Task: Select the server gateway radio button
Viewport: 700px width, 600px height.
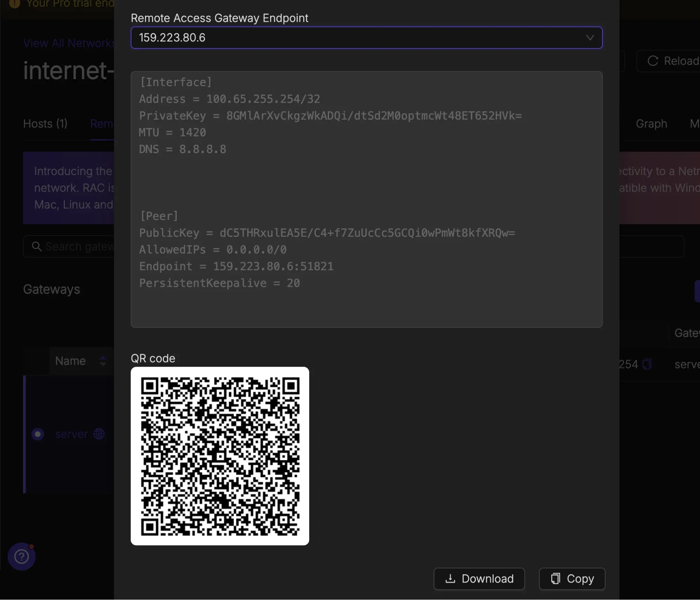Action: [37, 434]
